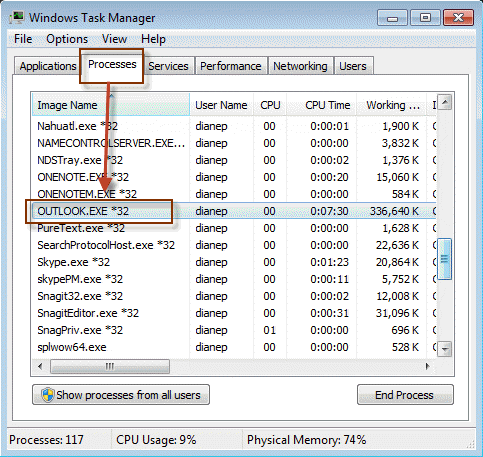Click the vertical scrollbar thumb
The height and width of the screenshot is (457, 483).
pyautogui.click(x=445, y=259)
